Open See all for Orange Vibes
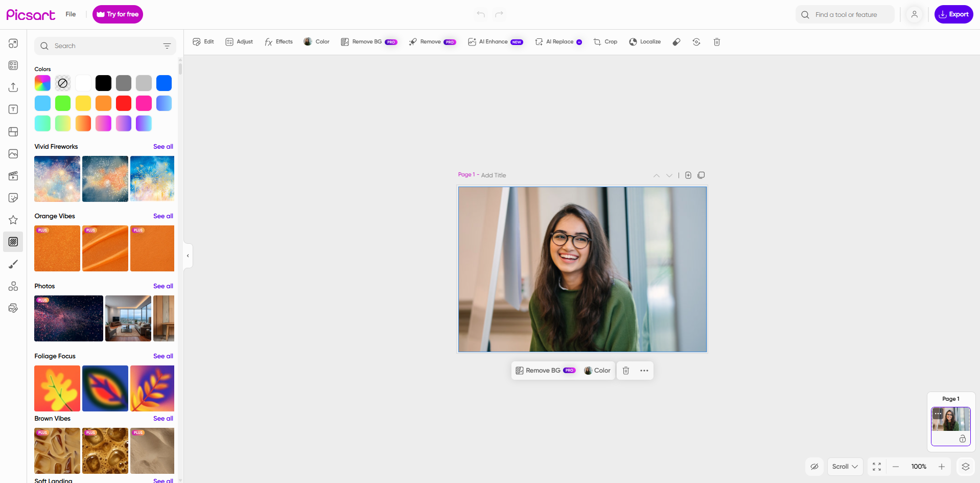Viewport: 980px width, 483px height. coord(163,216)
